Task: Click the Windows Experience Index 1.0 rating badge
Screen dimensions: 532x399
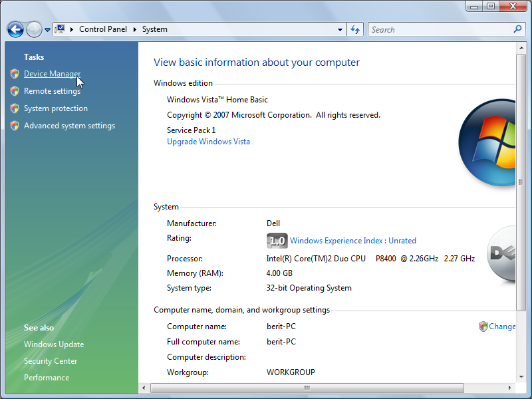Action: point(277,241)
